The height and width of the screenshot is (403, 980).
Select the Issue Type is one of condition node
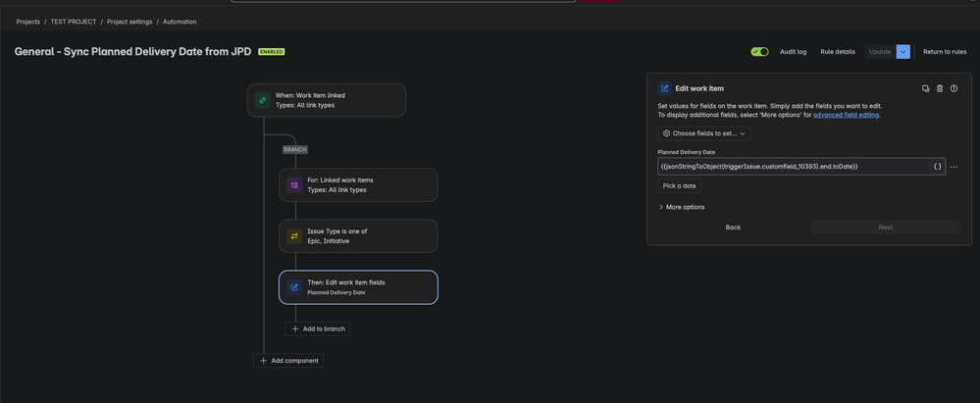tap(358, 236)
